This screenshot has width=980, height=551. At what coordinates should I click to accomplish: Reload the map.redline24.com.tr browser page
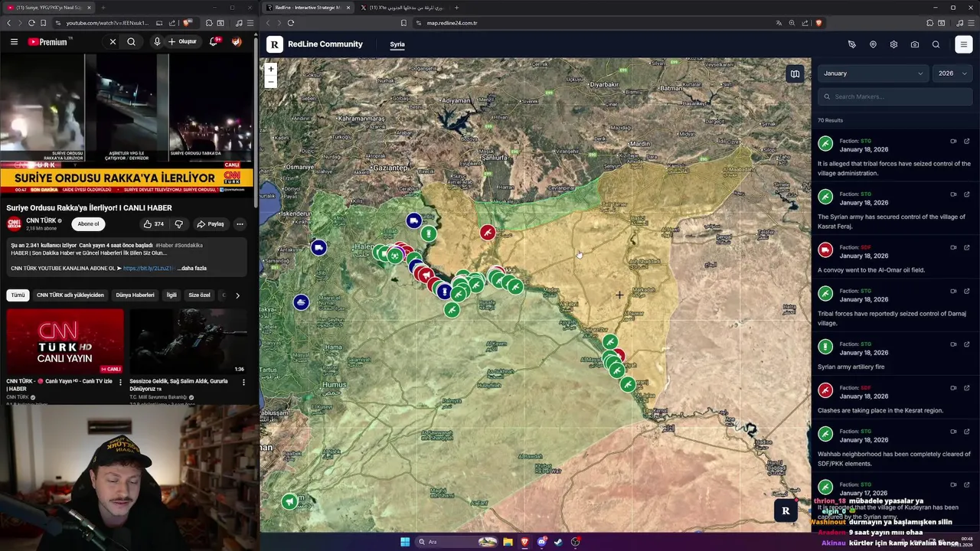[291, 23]
